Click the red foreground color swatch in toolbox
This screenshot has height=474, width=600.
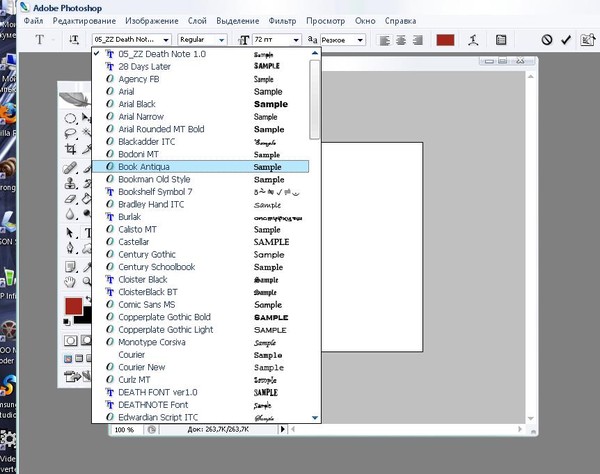click(73, 306)
